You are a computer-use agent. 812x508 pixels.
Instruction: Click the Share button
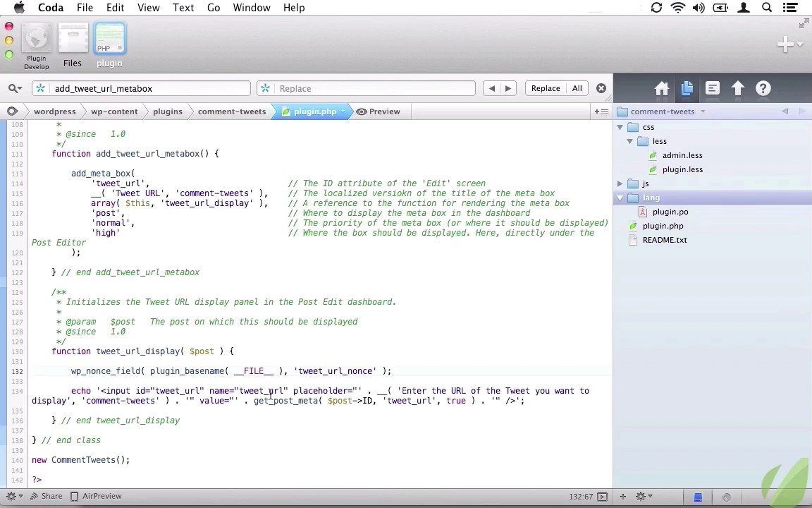46,496
